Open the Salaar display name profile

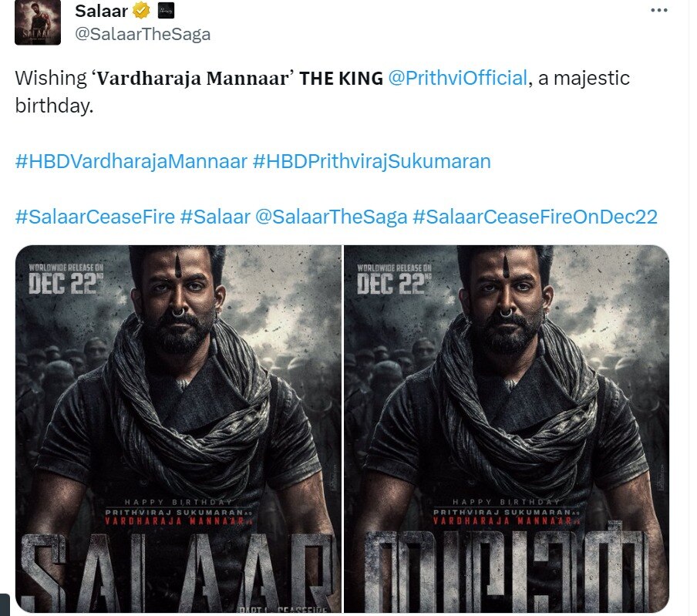[101, 11]
